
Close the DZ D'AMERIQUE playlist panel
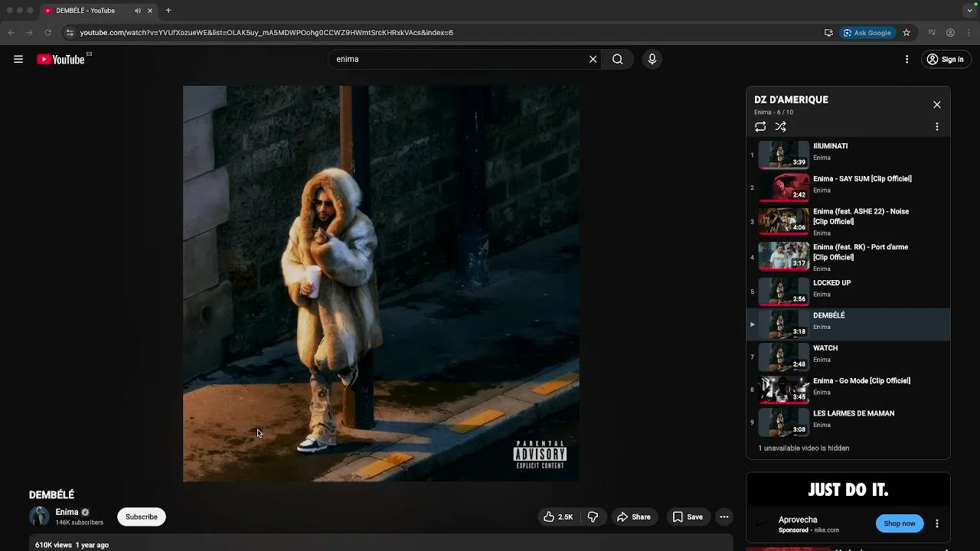[936, 105]
